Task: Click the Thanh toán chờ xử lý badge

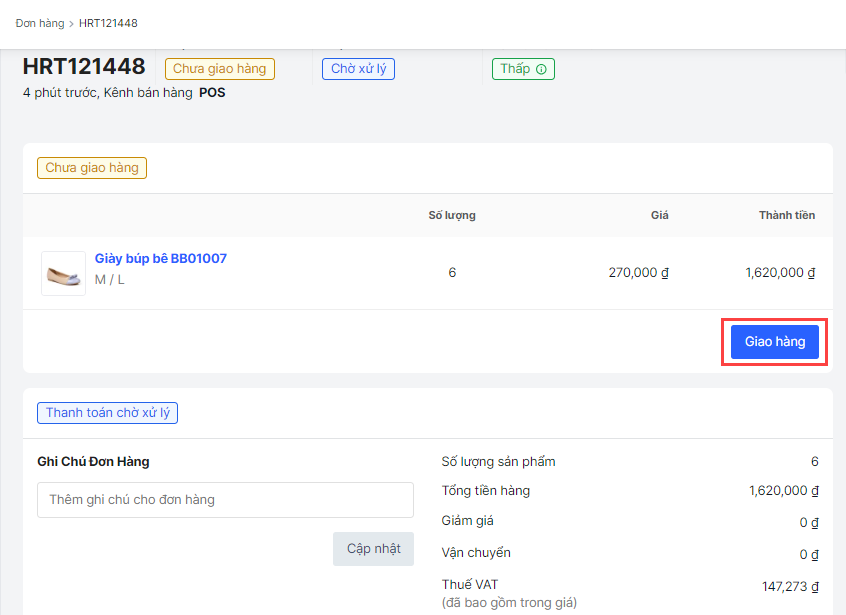Action: [107, 413]
